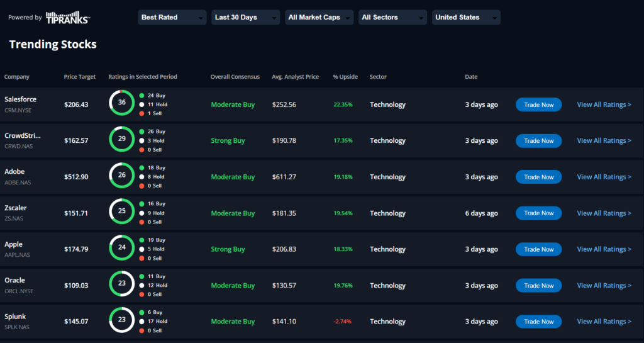Expand the All Market Caps dropdown
Image resolution: width=644 pixels, height=343 pixels.
tap(319, 17)
